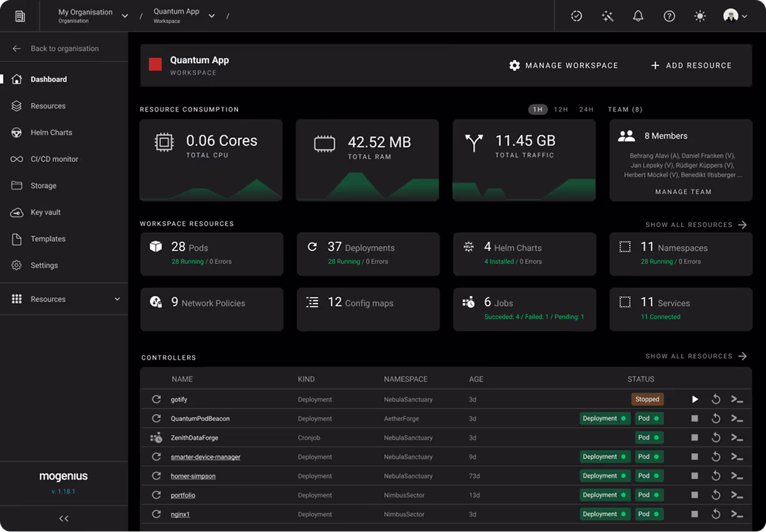Click the help question mark icon
Viewport: 766px width, 532px height.
pos(669,17)
